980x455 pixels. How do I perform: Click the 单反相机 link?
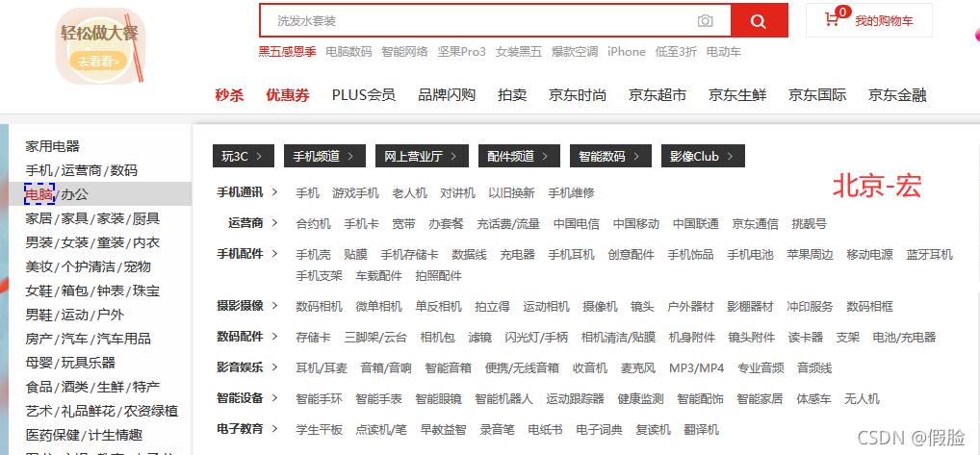pos(439,307)
